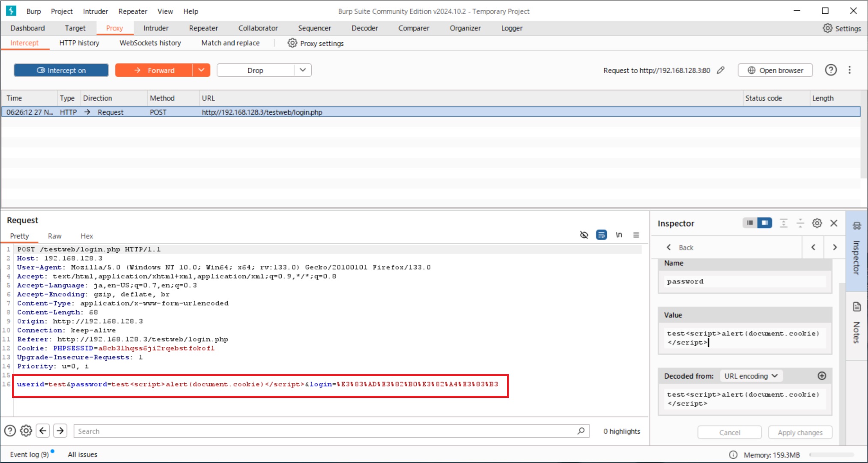
Task: Switch to Decoder tab
Action: [364, 28]
